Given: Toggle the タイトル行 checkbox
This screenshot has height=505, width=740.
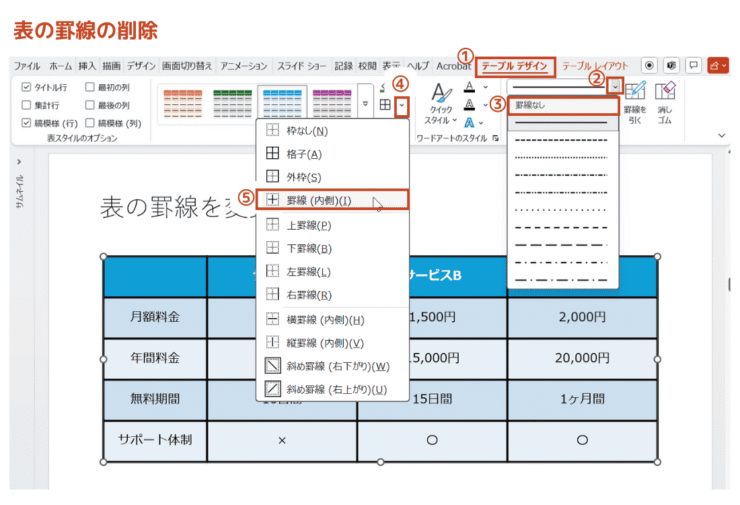Looking at the screenshot, I should tap(26, 87).
